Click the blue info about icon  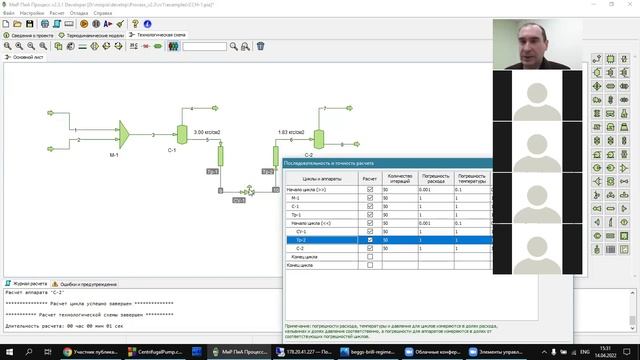(x=147, y=24)
